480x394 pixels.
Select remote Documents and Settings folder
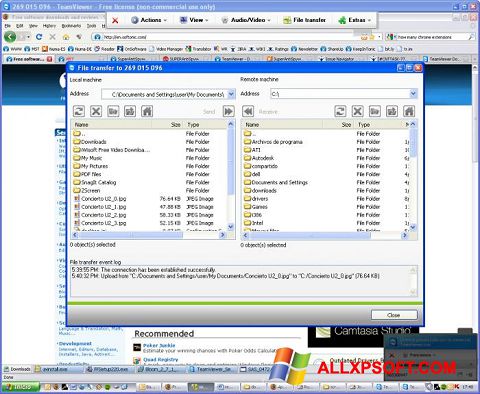click(x=276, y=182)
